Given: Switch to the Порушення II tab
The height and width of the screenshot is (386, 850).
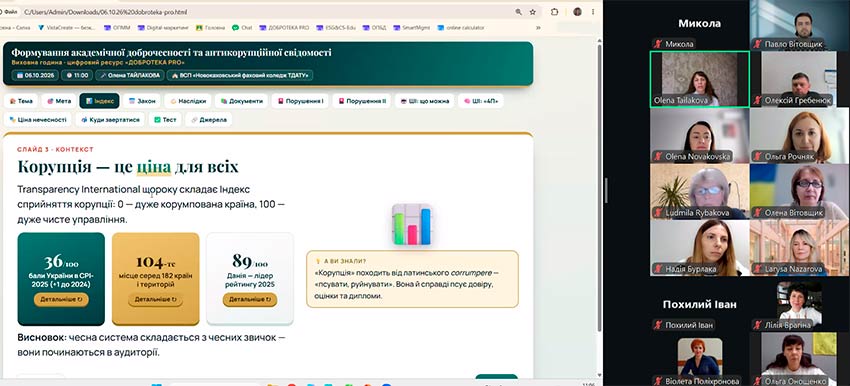Looking at the screenshot, I should click(362, 101).
